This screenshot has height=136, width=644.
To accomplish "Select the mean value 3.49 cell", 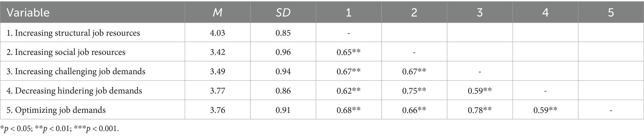I will pyautogui.click(x=217, y=71).
